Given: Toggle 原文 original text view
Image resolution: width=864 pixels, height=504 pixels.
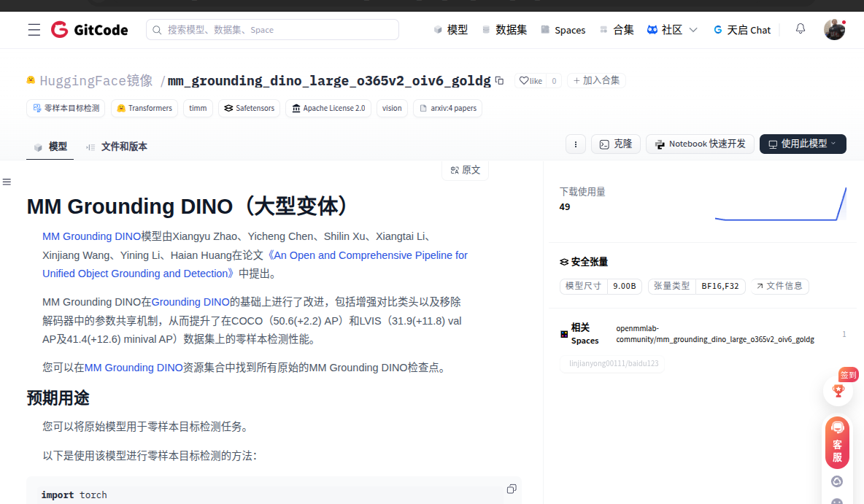Looking at the screenshot, I should pyautogui.click(x=465, y=170).
